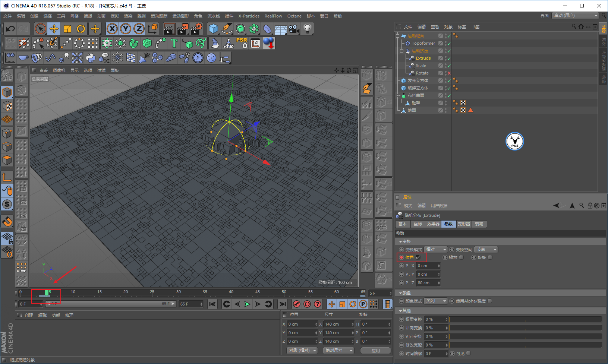Go to start of animation
Image resolution: width=608 pixels, height=364 pixels.
(x=212, y=304)
